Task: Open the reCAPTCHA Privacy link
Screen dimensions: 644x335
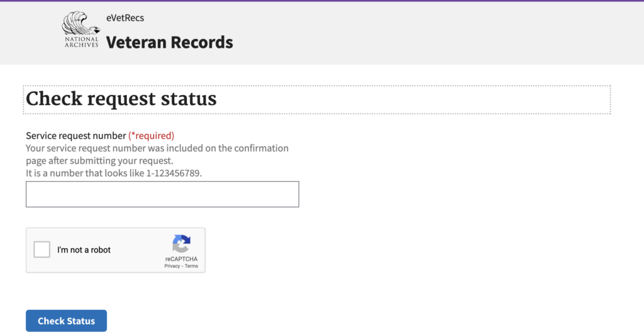Action: (x=172, y=266)
